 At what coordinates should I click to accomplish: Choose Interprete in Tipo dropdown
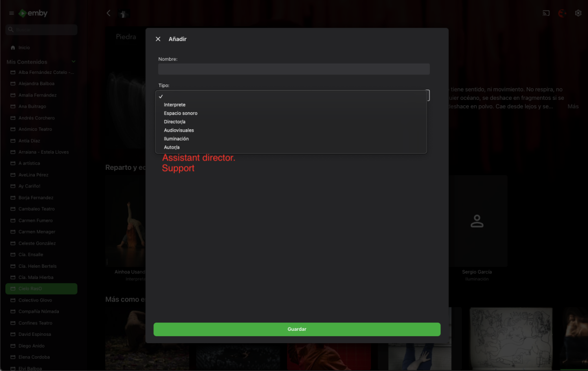tap(291, 105)
